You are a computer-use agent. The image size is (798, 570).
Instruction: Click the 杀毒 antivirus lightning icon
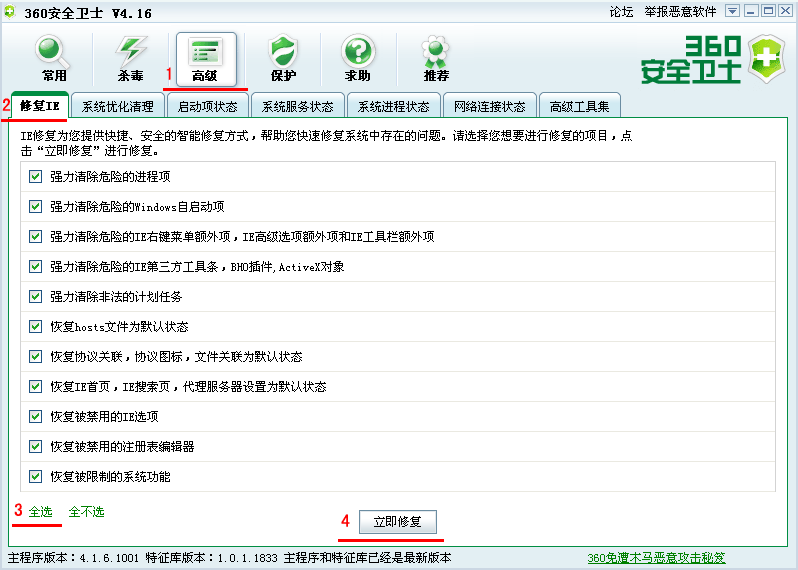tap(130, 59)
